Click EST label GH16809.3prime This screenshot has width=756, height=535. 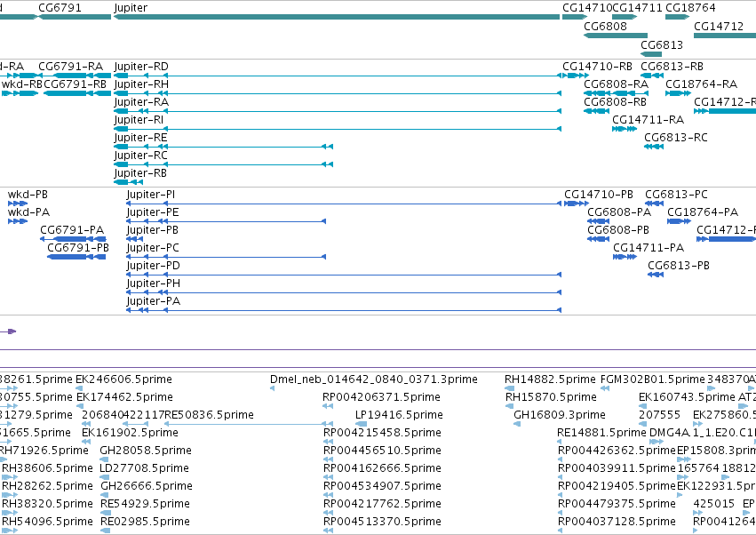point(560,415)
